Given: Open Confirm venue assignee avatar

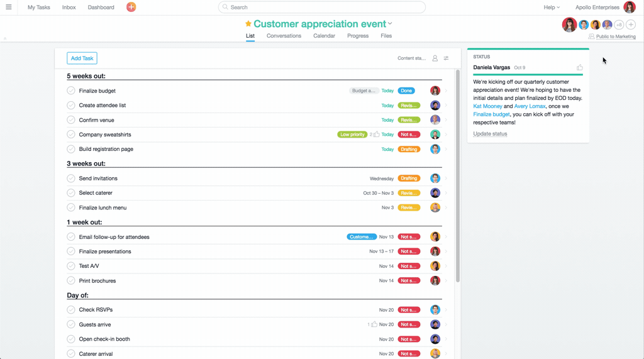Looking at the screenshot, I should (x=435, y=120).
